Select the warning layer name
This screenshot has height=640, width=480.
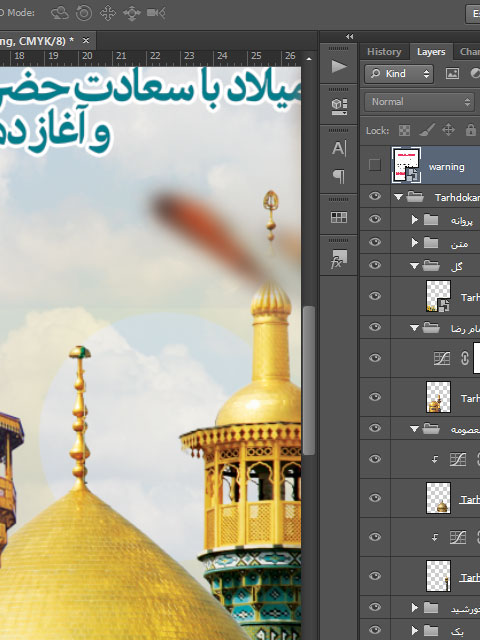point(447,167)
